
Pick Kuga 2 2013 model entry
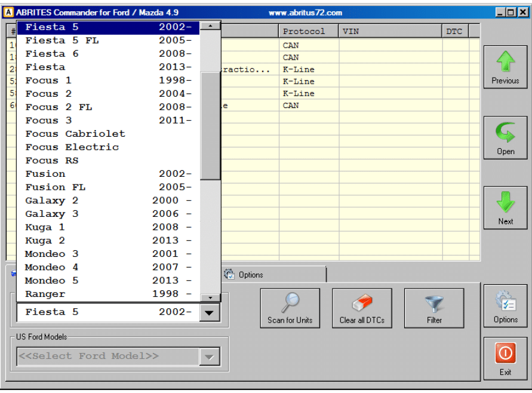coord(108,240)
